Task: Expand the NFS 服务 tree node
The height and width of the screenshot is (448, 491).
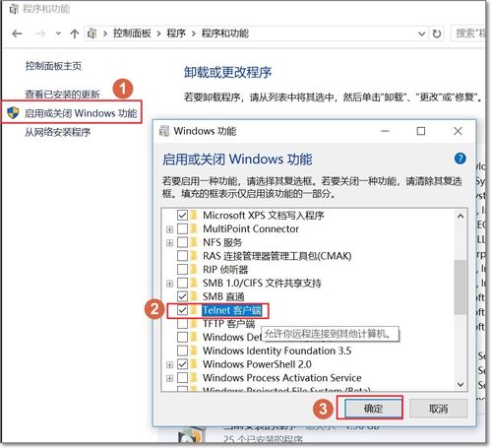Action: tap(169, 243)
